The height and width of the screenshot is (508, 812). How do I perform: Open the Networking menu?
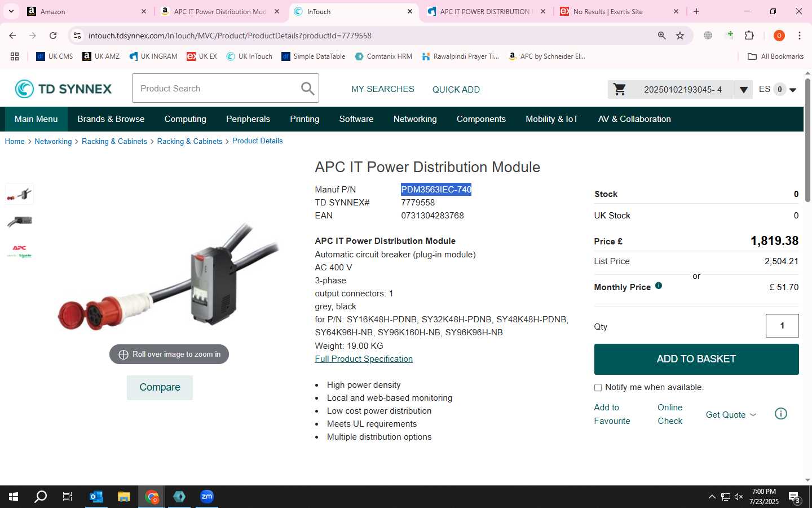coord(415,119)
